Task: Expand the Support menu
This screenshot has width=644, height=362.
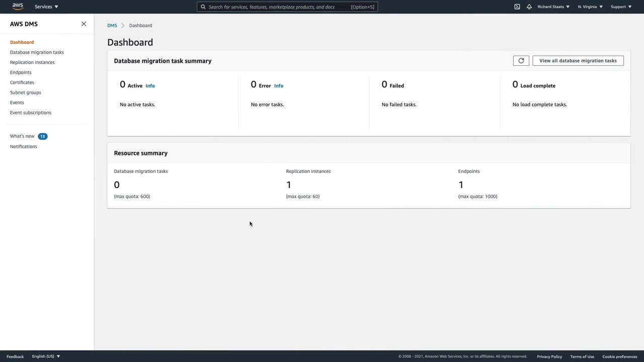Action: pyautogui.click(x=621, y=7)
